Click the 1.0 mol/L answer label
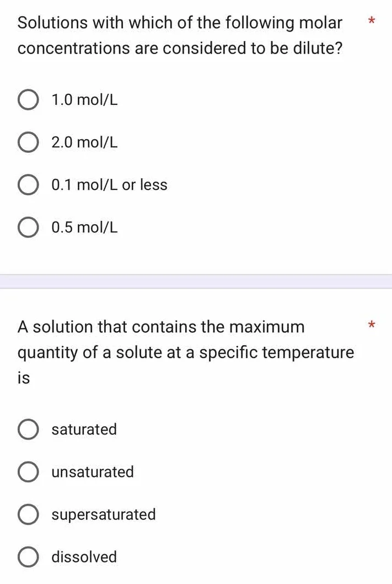Screen dimensions: 392x584 84,100
